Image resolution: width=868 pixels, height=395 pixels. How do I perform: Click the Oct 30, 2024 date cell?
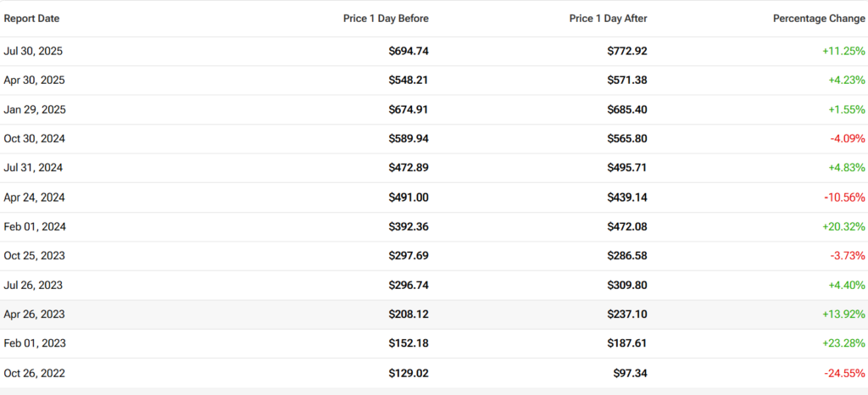[34, 139]
